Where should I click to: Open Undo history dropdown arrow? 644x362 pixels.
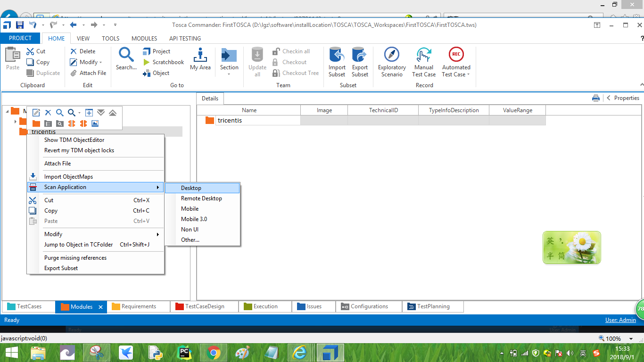[43, 25]
